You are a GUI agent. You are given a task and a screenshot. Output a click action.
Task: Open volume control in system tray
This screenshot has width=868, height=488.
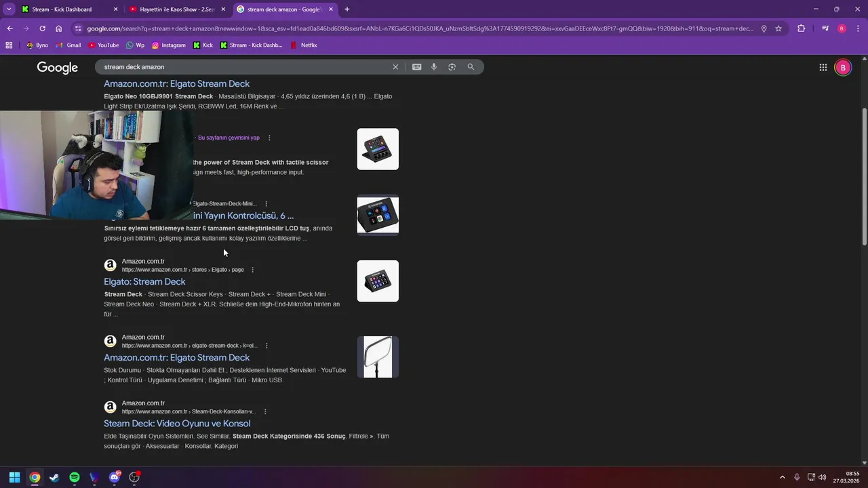click(823, 477)
